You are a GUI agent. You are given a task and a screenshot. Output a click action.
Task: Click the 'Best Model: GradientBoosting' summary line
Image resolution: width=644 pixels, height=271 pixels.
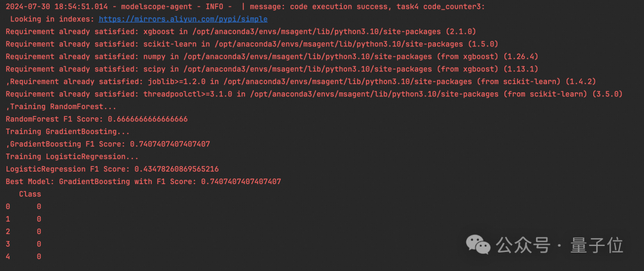click(x=143, y=182)
